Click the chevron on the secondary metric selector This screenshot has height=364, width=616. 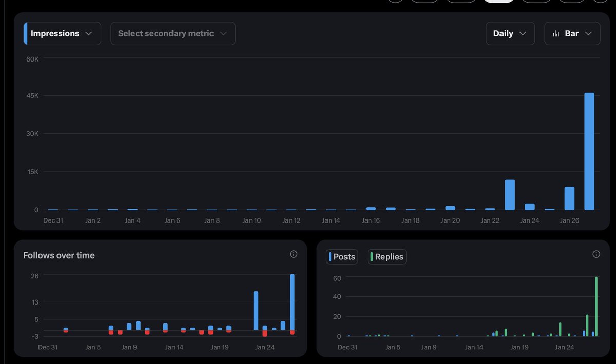pos(223,33)
